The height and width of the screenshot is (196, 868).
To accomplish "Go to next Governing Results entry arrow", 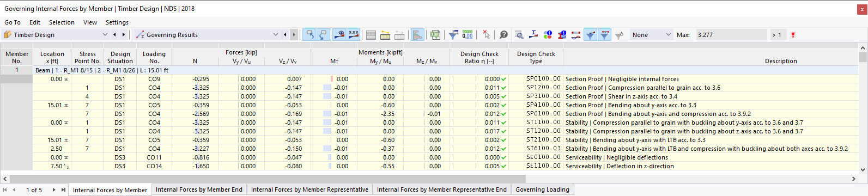I will pos(294,35).
